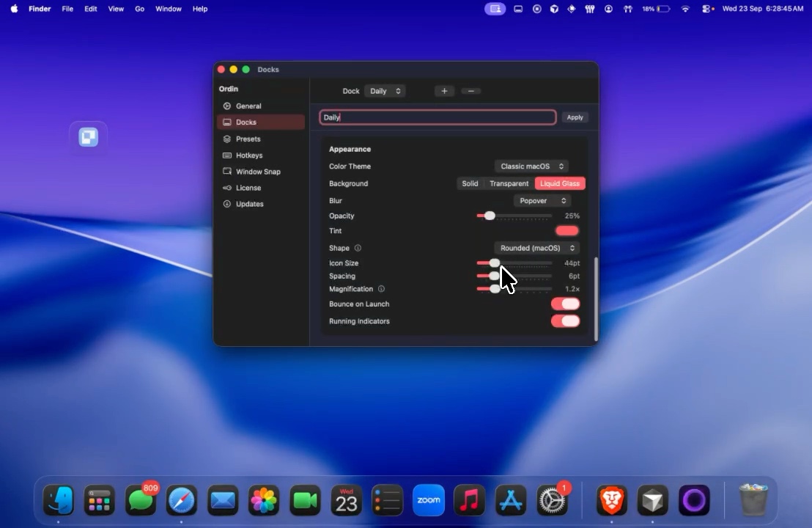Screen dimensions: 812x528
Task: Toggle Bounce on Launch switch
Action: tap(566, 304)
